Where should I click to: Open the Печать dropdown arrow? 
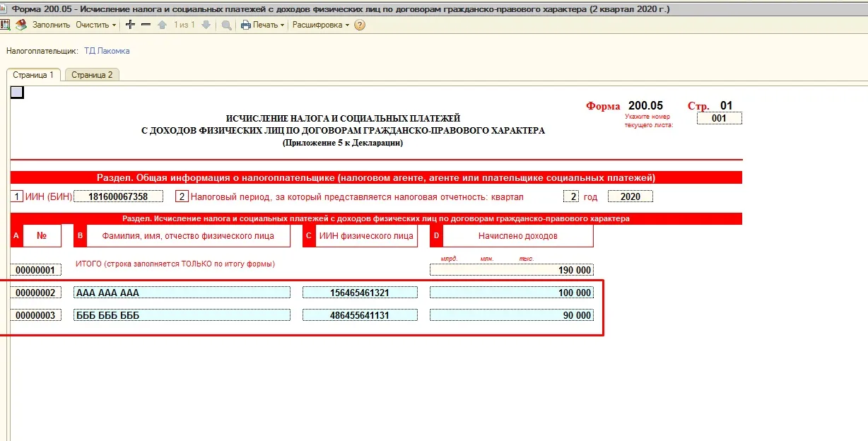tap(283, 25)
